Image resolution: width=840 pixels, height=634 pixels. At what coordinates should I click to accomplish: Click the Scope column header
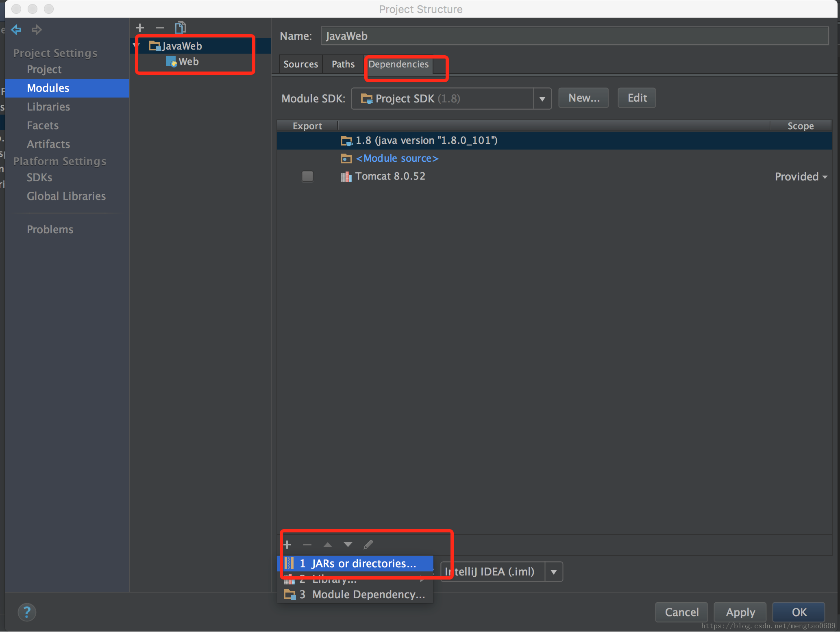click(x=801, y=126)
